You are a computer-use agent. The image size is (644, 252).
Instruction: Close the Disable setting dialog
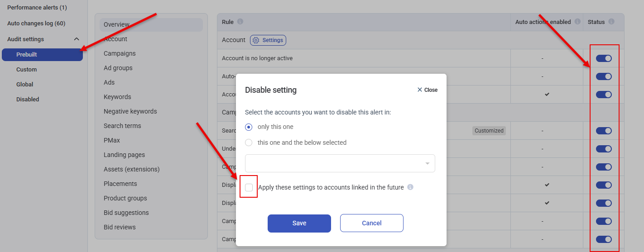[x=427, y=90]
